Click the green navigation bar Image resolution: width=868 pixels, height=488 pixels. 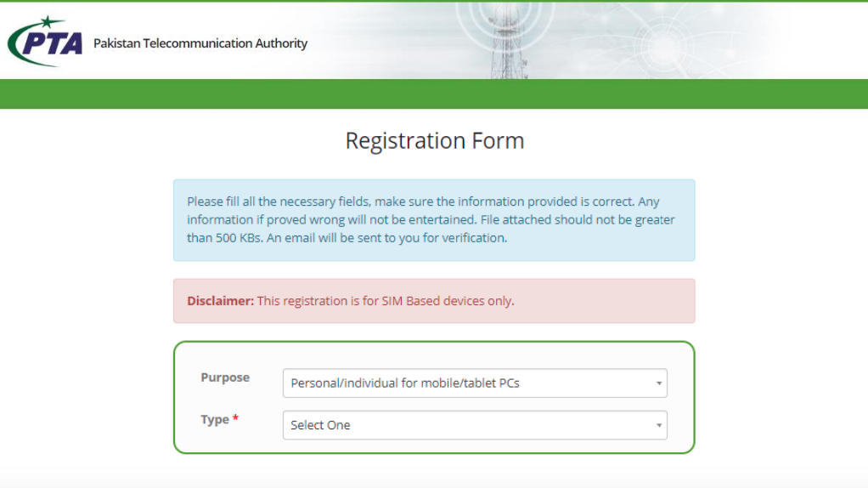coord(434,94)
